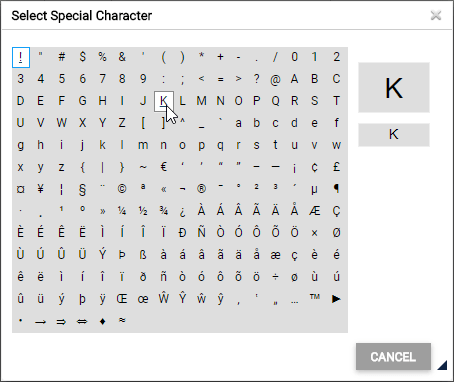Select the euro € character

click(x=163, y=167)
